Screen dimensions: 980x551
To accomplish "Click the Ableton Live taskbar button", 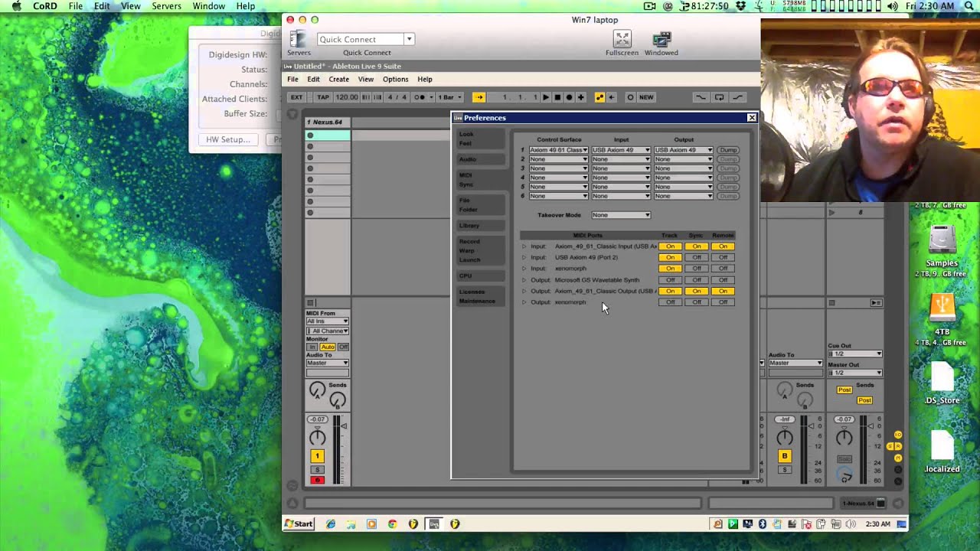I will pos(434,524).
